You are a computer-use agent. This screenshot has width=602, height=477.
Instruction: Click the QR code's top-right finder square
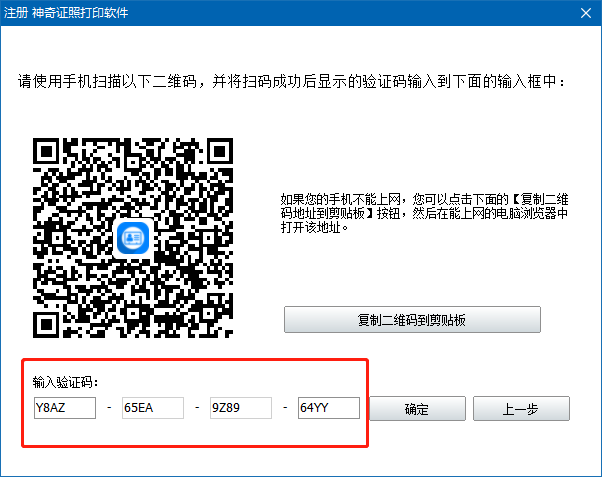(218, 152)
